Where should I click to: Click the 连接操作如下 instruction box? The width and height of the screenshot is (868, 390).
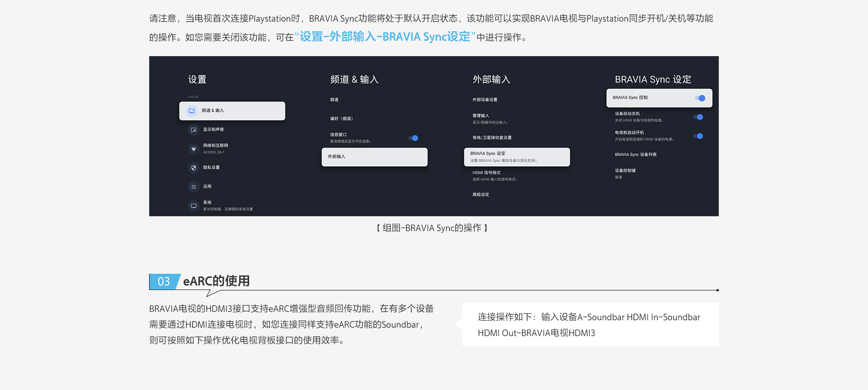coord(590,325)
